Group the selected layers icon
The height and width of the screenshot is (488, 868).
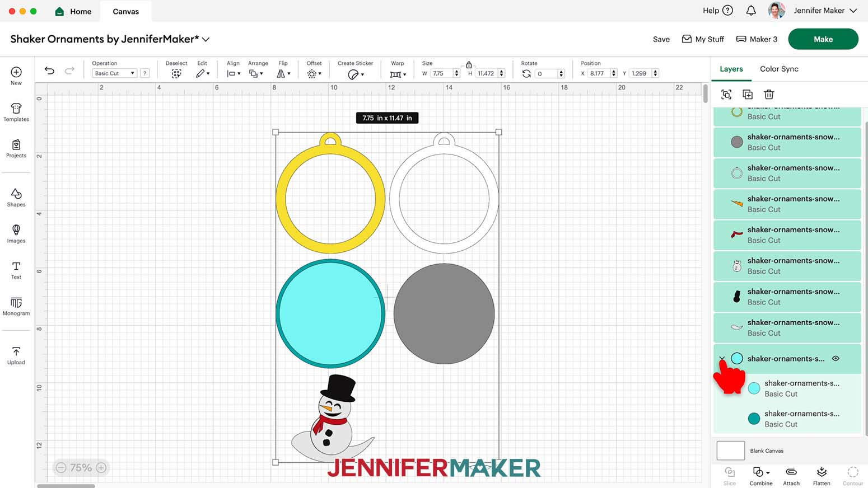(726, 95)
